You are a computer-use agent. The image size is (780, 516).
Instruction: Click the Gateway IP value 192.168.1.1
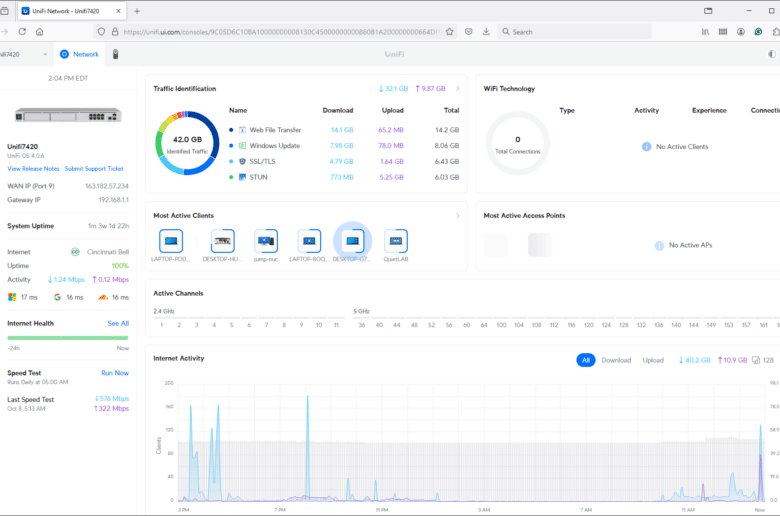113,200
